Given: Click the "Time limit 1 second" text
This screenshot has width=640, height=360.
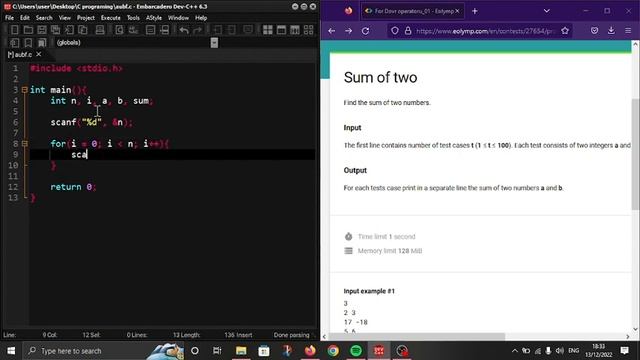Looking at the screenshot, I should tap(387, 237).
